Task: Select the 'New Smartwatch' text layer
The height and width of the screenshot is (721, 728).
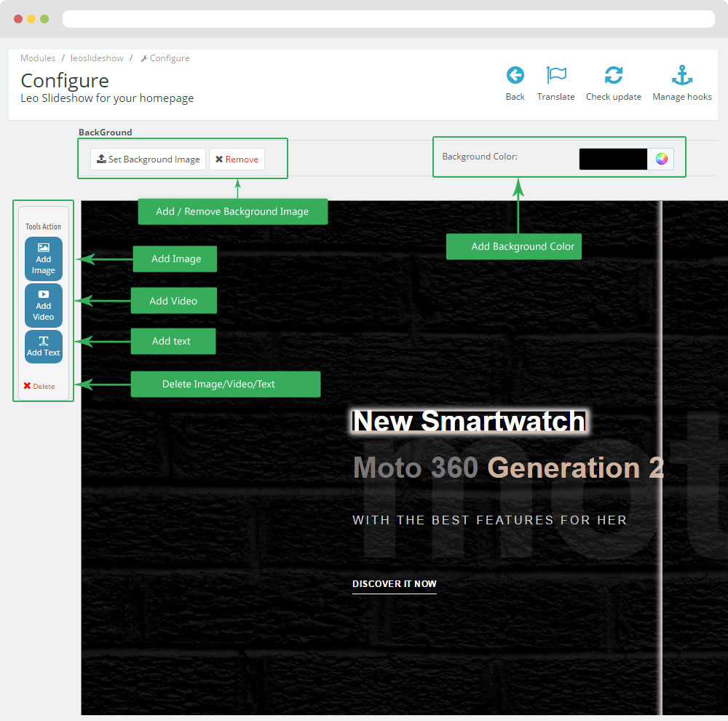Action: pos(468,421)
